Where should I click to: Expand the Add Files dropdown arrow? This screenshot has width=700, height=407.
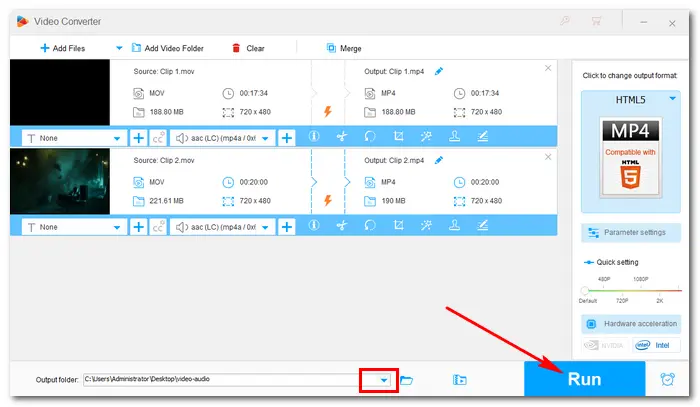[x=119, y=48]
